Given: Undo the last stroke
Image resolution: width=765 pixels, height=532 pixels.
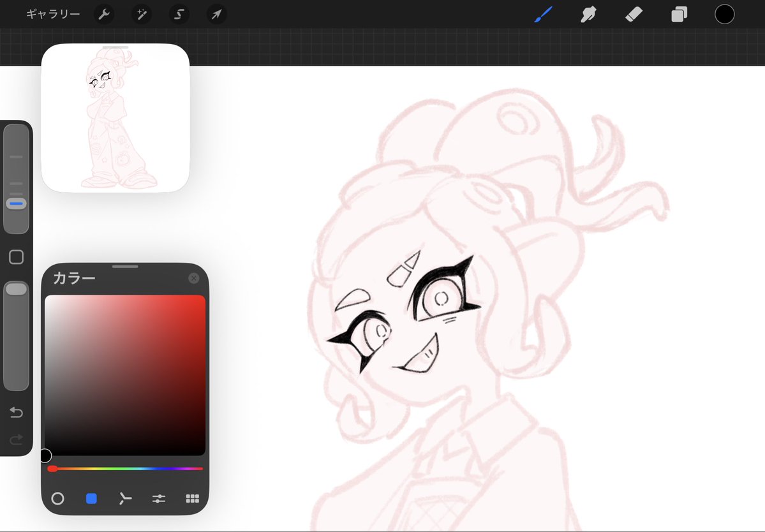Looking at the screenshot, I should point(16,413).
